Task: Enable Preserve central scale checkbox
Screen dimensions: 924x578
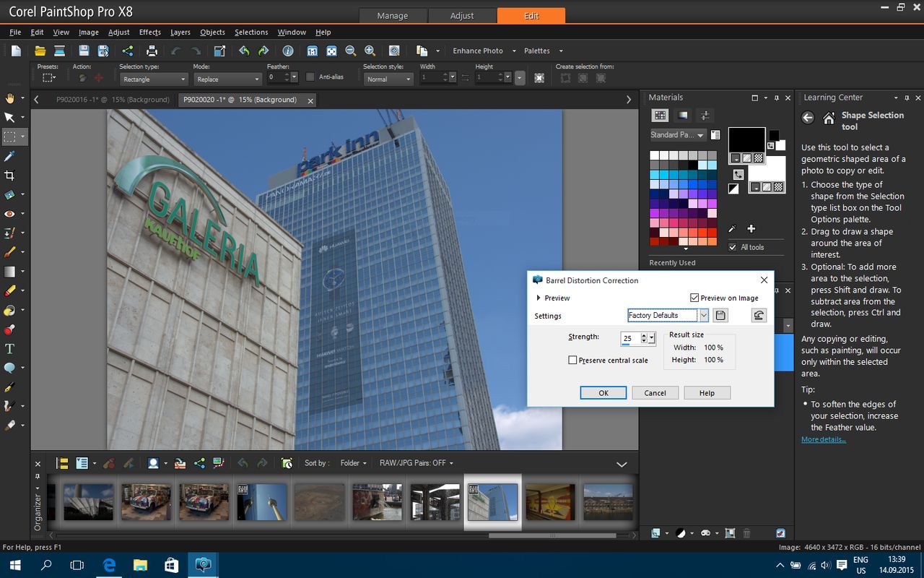Action: tap(572, 360)
